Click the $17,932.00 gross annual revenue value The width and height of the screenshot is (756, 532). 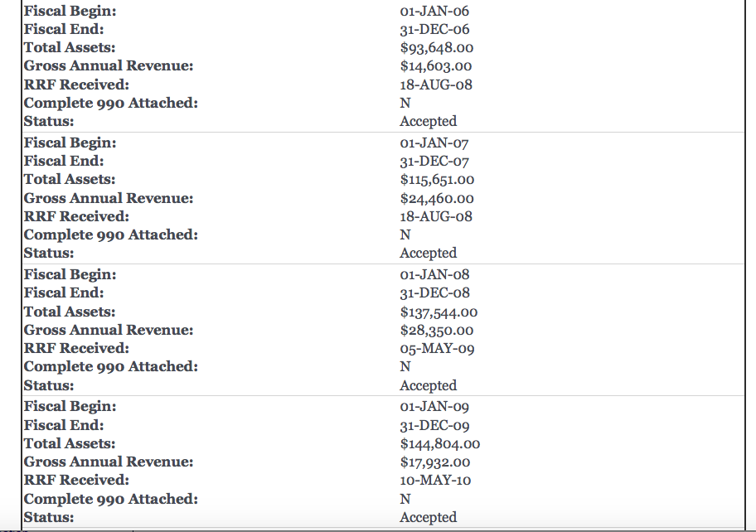coord(435,462)
